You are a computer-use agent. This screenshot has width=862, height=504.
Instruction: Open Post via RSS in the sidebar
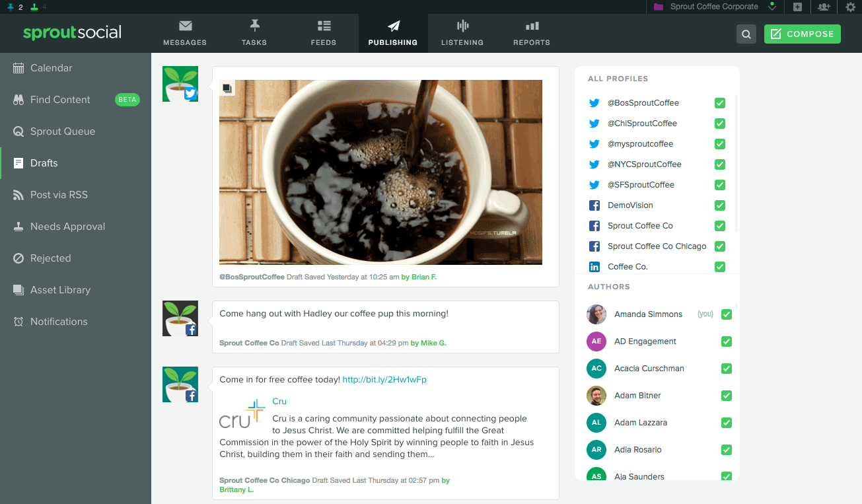coord(75,195)
